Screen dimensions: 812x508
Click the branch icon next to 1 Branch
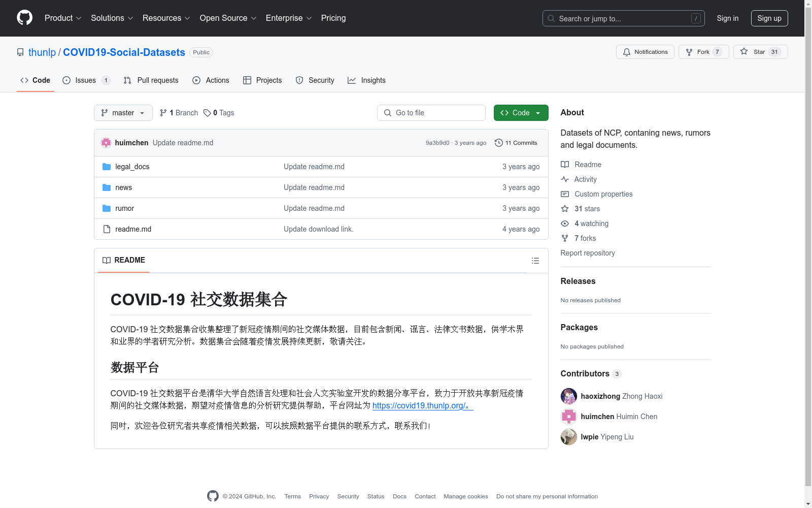click(x=163, y=113)
